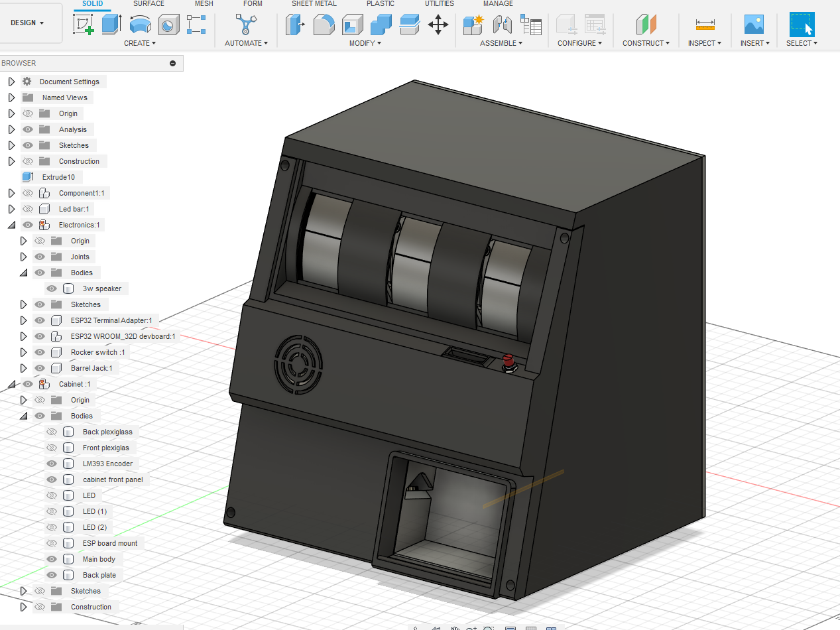
Task: Select the Barrel Jack:1 component
Action: (91, 368)
